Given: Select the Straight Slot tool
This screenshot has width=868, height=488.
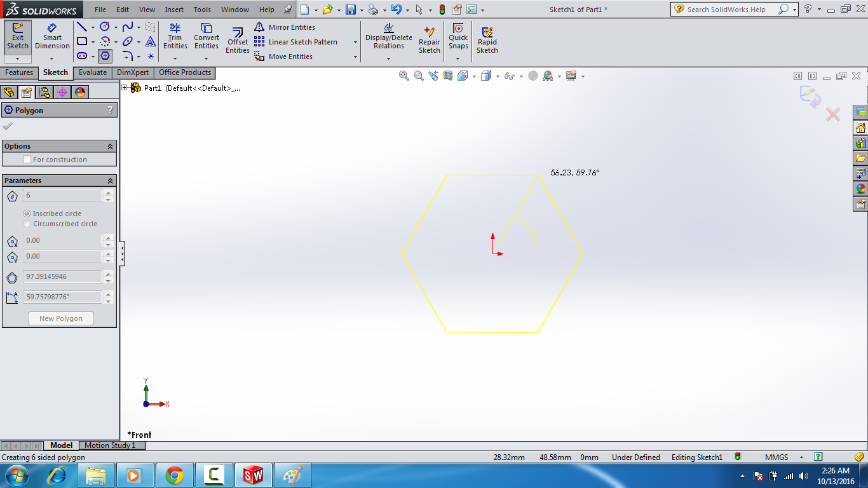Looking at the screenshot, I should click(x=82, y=56).
